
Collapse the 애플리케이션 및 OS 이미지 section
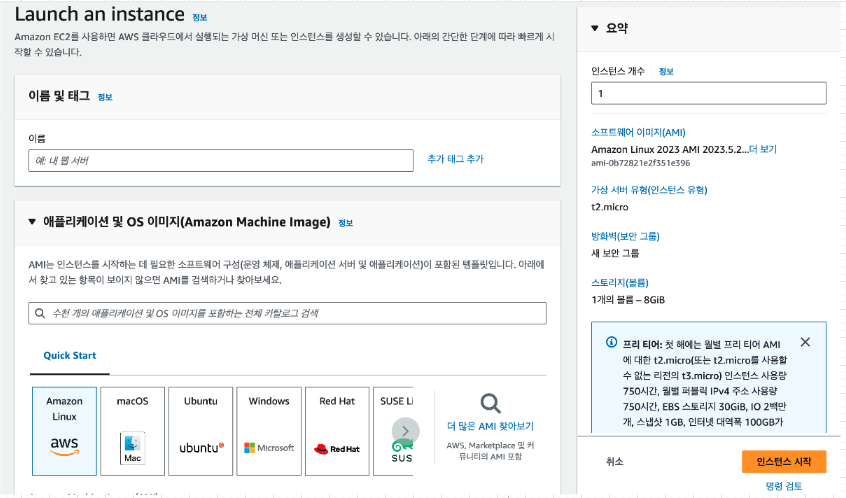(x=32, y=222)
